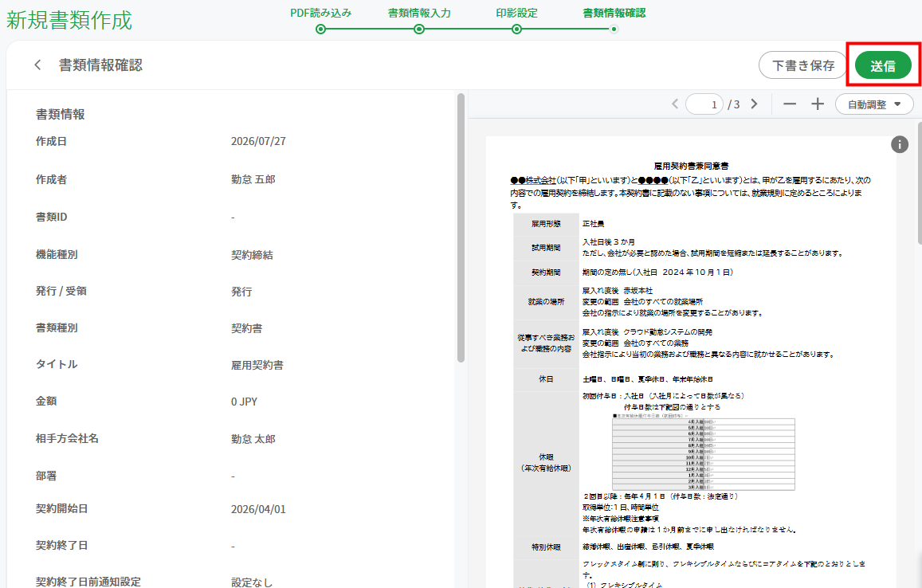Zoom in with the plus icon
Viewport: 922px width, 588px height.
pyautogui.click(x=818, y=104)
